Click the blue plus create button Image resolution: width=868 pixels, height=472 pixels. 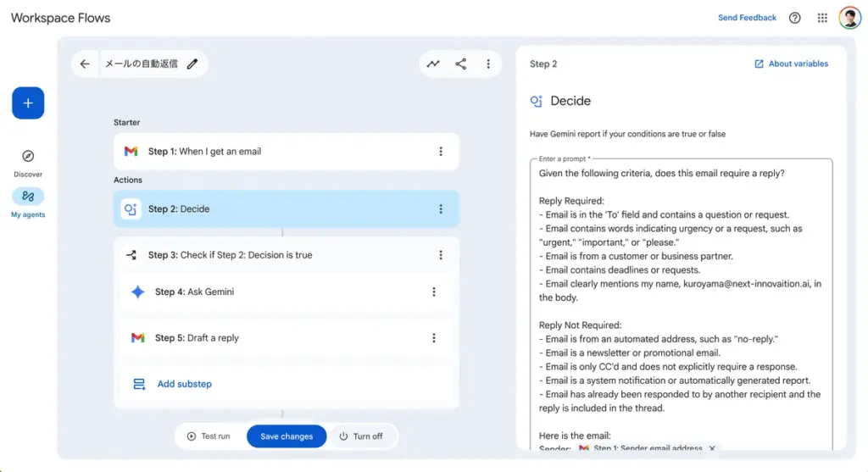tap(28, 103)
